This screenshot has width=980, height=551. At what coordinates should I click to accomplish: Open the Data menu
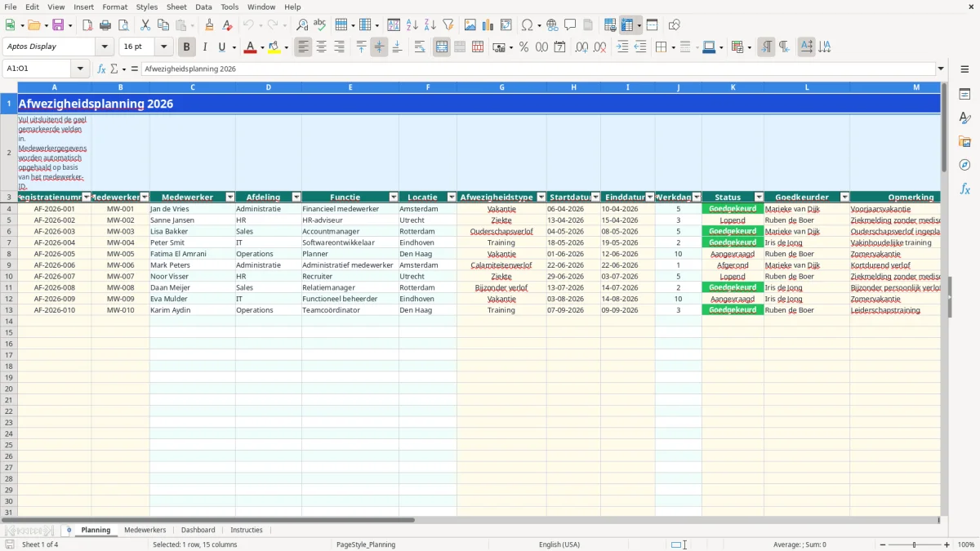[x=203, y=7]
